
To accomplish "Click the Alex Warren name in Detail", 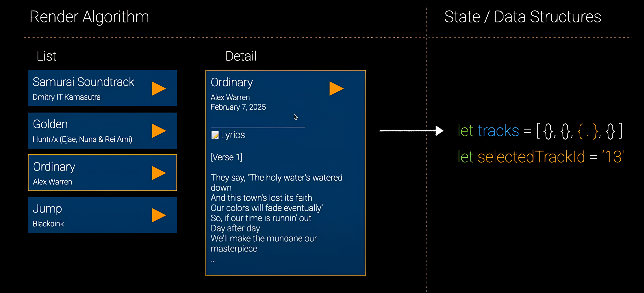I will pyautogui.click(x=230, y=97).
